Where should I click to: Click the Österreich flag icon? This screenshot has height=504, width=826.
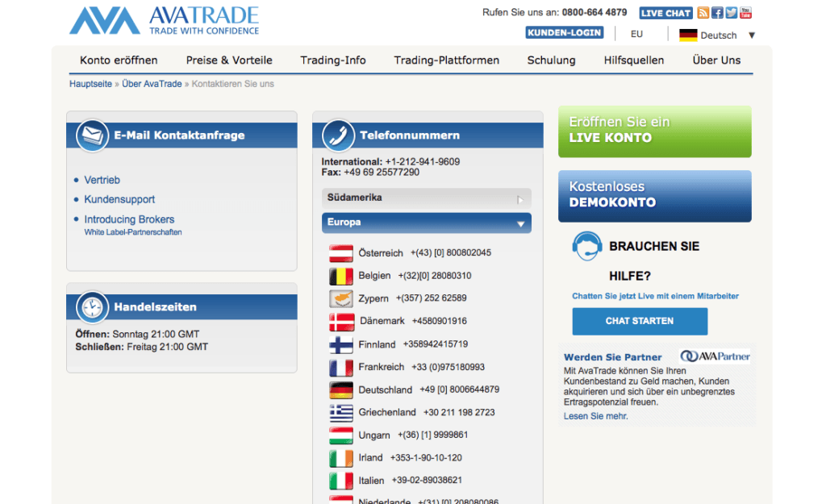point(341,253)
